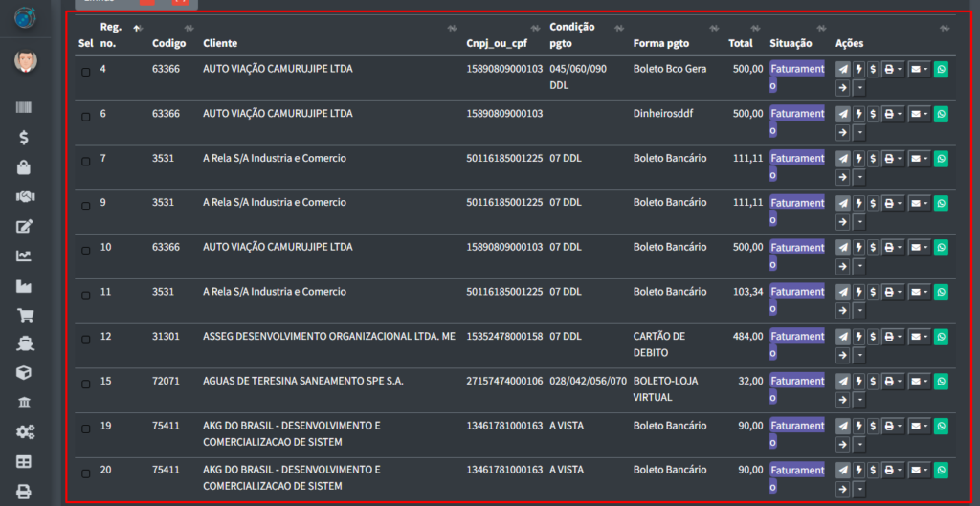Select the checkbox for record 4
Image resolution: width=980 pixels, height=506 pixels.
tap(86, 73)
